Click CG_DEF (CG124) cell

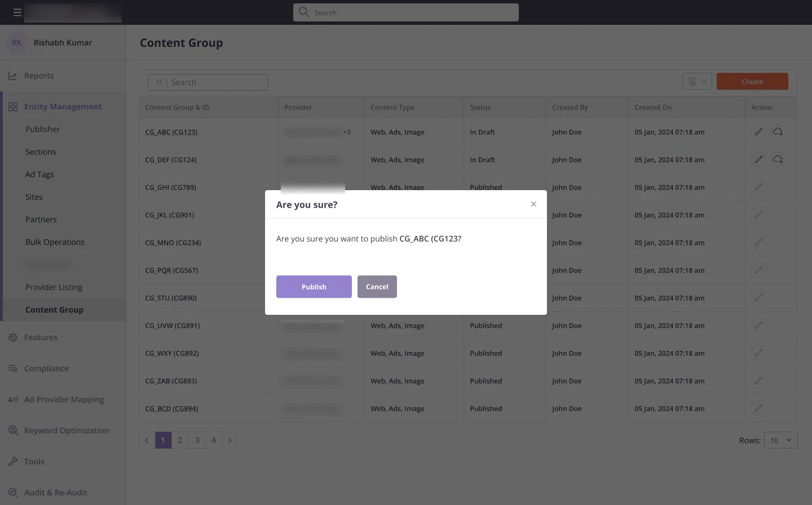(171, 160)
